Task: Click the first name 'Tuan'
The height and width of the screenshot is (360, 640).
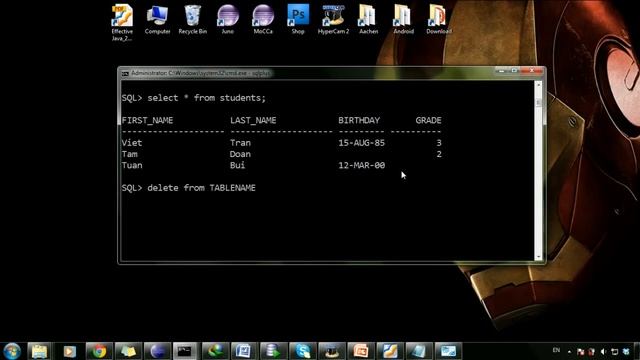Action: point(132,165)
